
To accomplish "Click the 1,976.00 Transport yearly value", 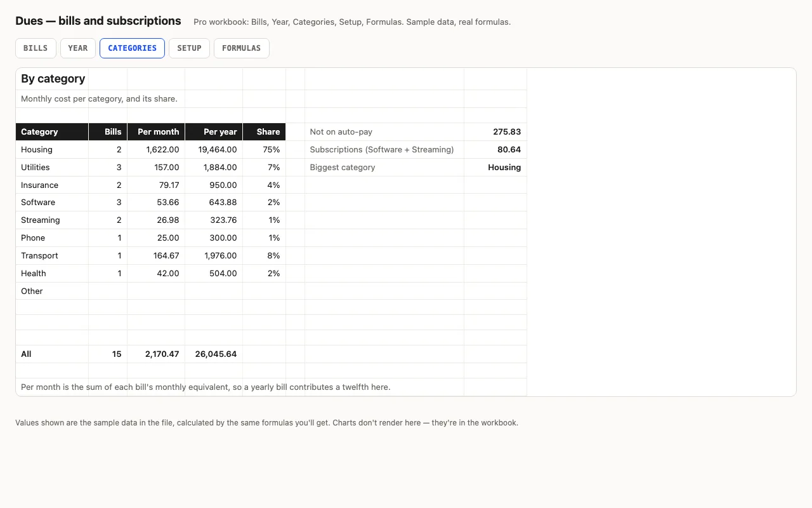I will point(214,256).
